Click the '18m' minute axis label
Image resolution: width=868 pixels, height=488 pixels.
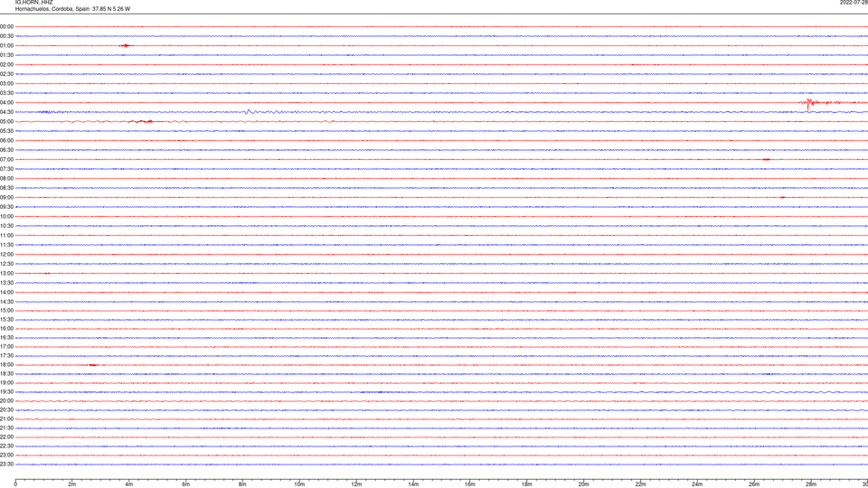tap(527, 484)
